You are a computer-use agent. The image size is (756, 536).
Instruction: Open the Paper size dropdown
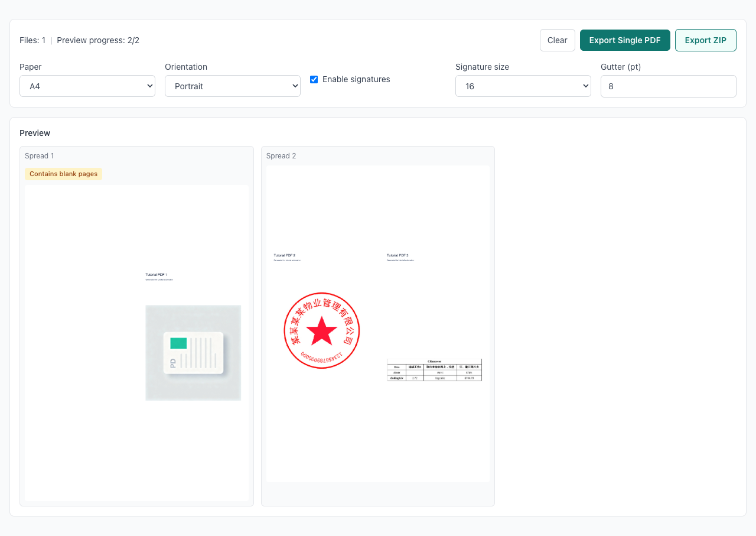click(87, 86)
